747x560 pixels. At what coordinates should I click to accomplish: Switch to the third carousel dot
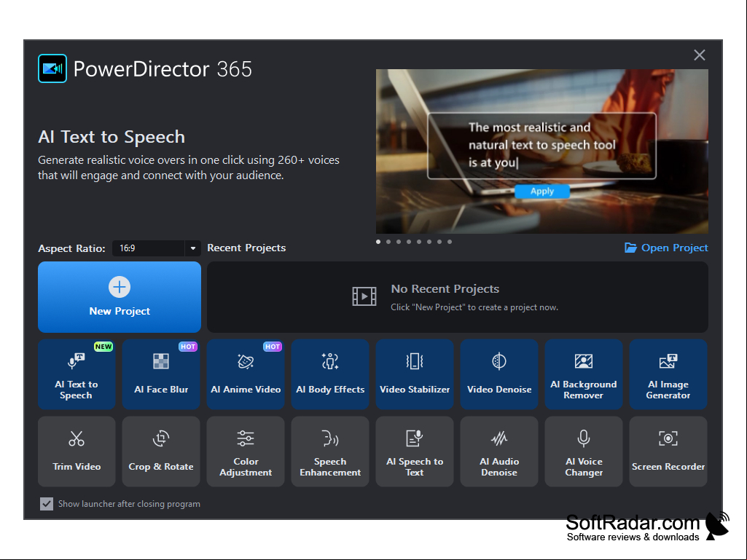tap(399, 242)
